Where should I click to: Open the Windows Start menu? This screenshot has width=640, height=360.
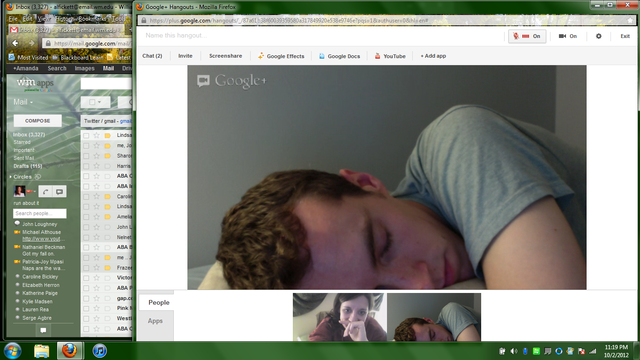[x=12, y=351]
